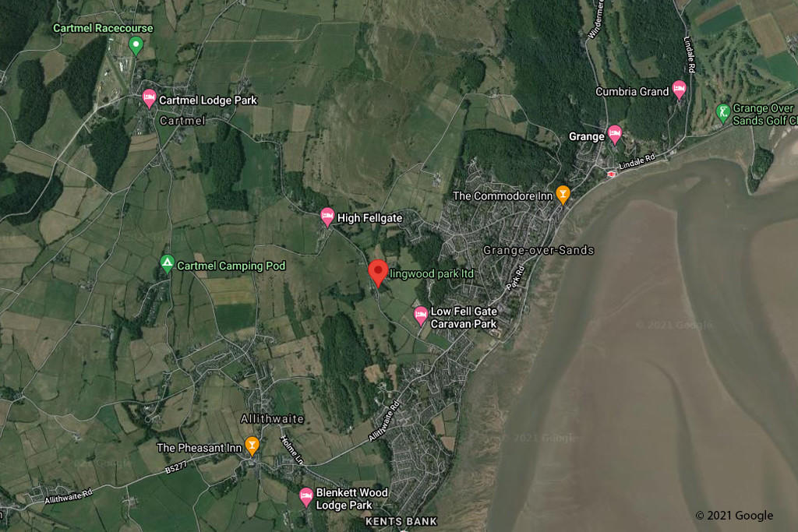Click The Commodore Inn bar icon
The width and height of the screenshot is (798, 532).
pyautogui.click(x=563, y=194)
